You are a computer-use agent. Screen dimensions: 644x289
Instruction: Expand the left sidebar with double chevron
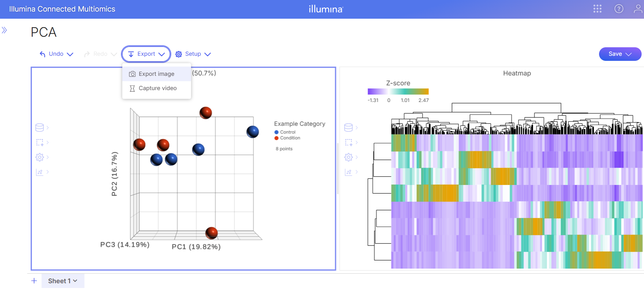point(4,30)
